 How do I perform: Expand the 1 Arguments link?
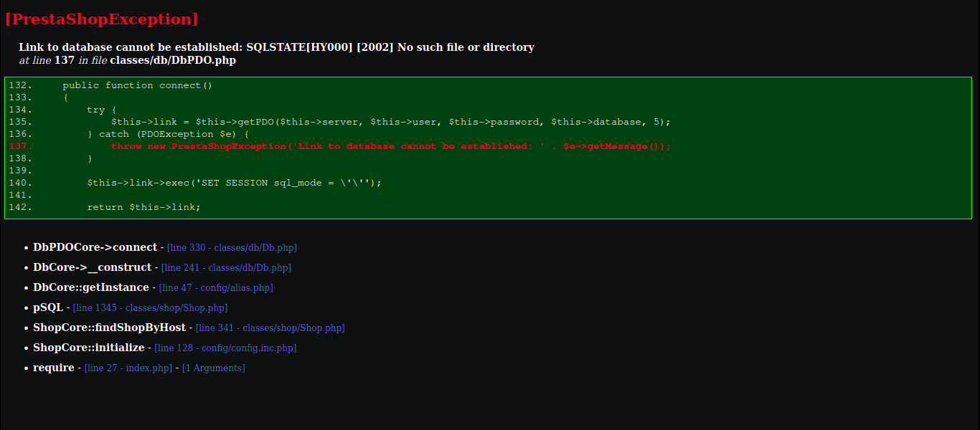pyautogui.click(x=214, y=368)
